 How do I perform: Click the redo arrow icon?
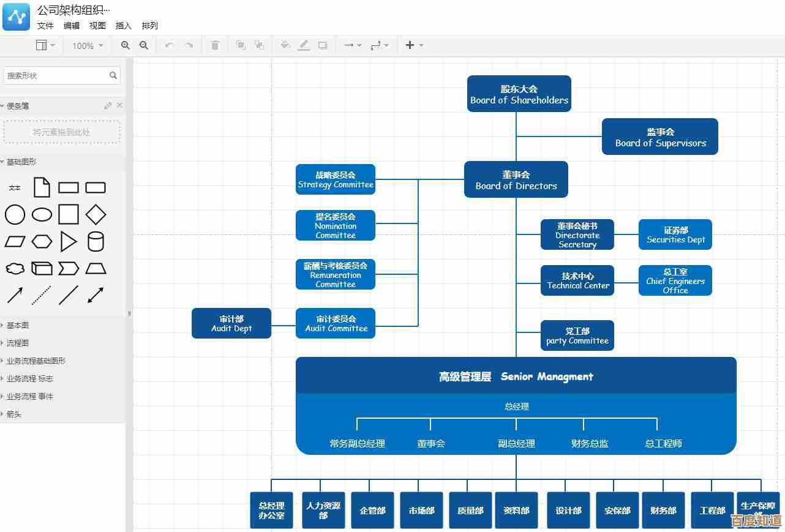click(x=189, y=45)
